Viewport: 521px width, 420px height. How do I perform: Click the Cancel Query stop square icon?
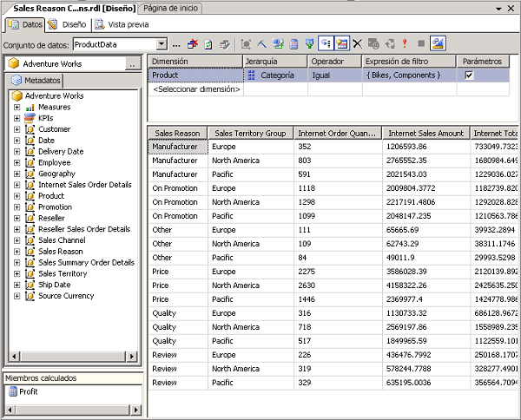click(x=421, y=43)
